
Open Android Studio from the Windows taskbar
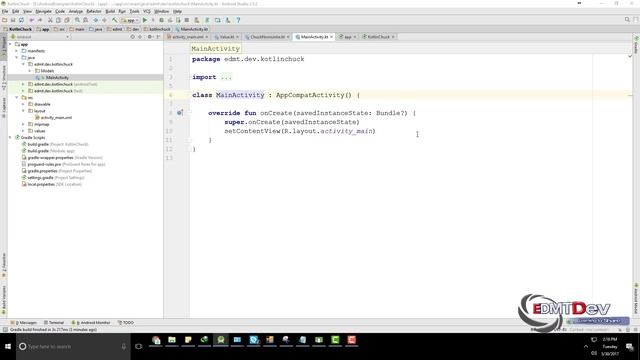221,340
